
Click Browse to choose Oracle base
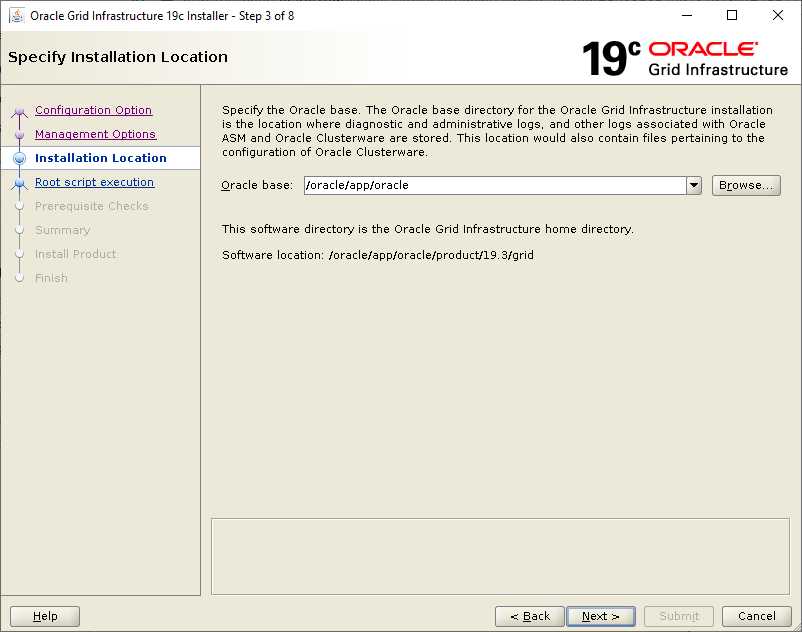tap(746, 185)
